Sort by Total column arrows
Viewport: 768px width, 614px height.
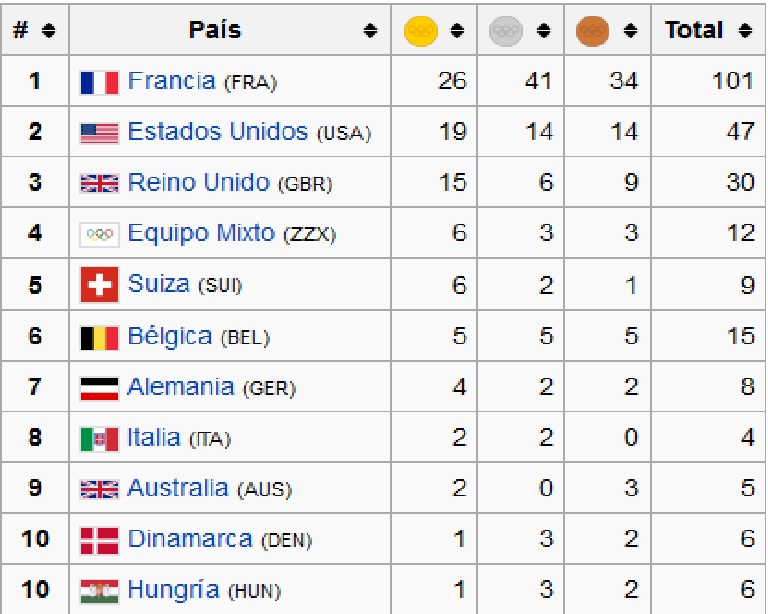click(x=745, y=31)
